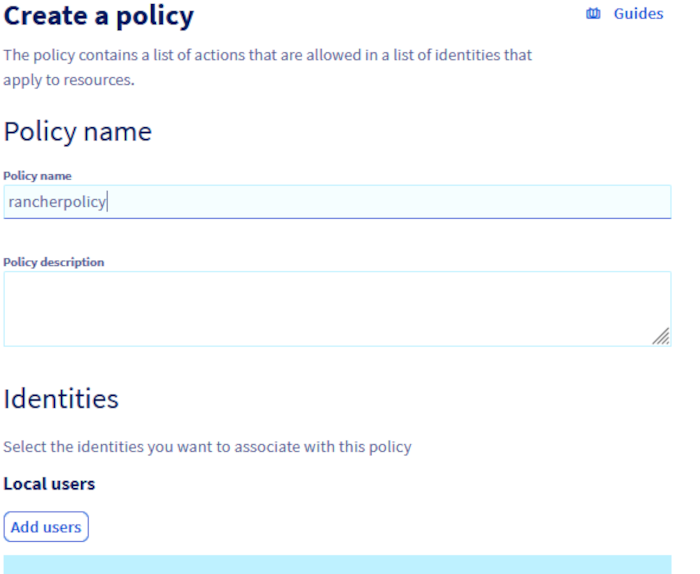Click the top-left area of description textarea
700x574 pixels.
[x=30, y=285]
